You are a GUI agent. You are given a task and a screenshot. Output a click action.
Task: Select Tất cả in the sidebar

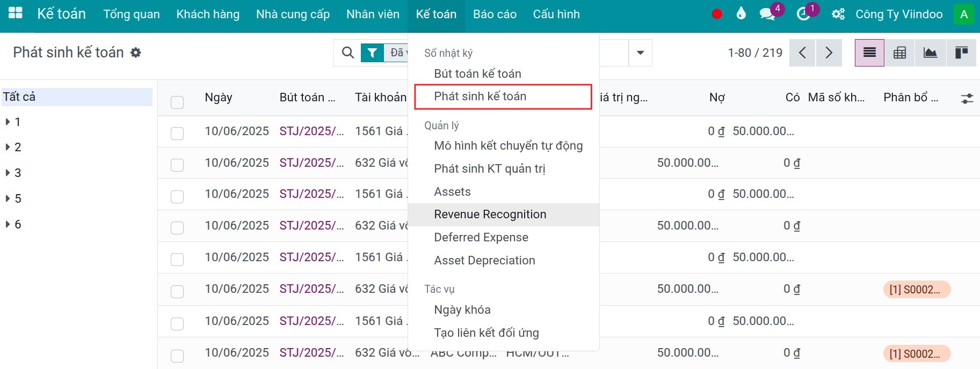click(77, 97)
